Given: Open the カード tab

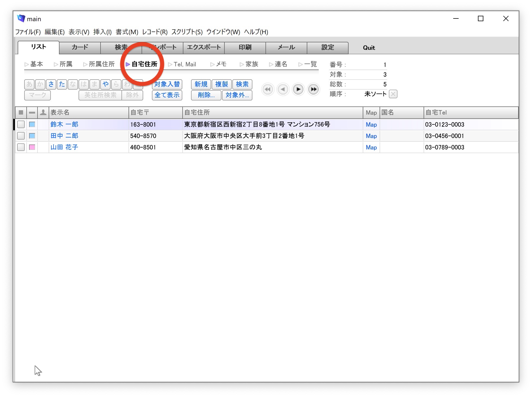Looking at the screenshot, I should 80,48.
